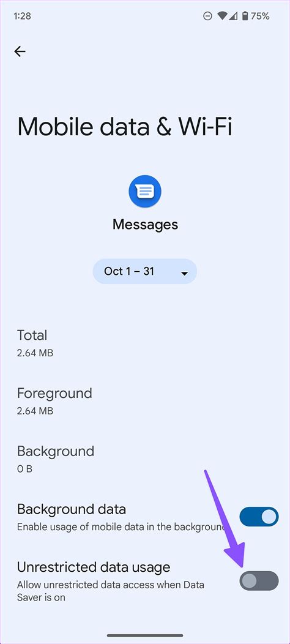Tap the Messages app icon
Screen dimensions: 290x644
point(144,192)
